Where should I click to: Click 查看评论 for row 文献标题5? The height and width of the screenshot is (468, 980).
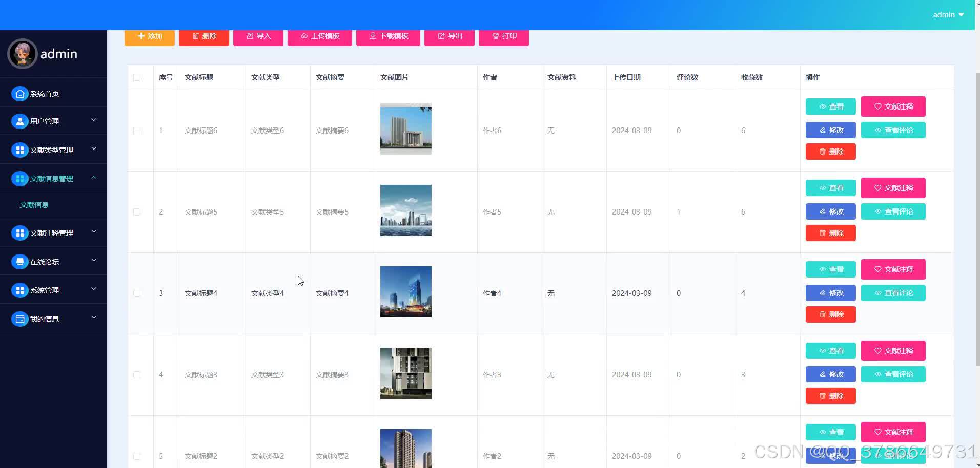click(893, 211)
